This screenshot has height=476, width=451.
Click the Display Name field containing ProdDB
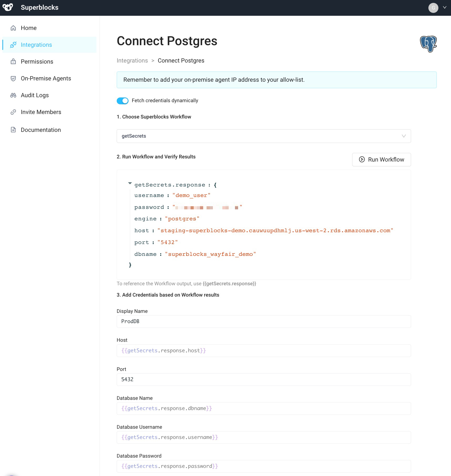point(263,321)
